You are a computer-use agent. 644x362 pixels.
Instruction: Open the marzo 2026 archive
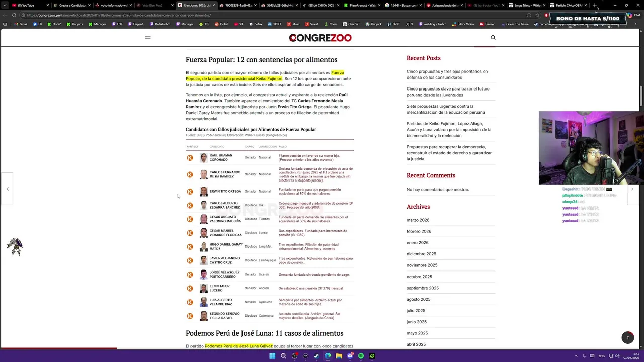(x=418, y=220)
